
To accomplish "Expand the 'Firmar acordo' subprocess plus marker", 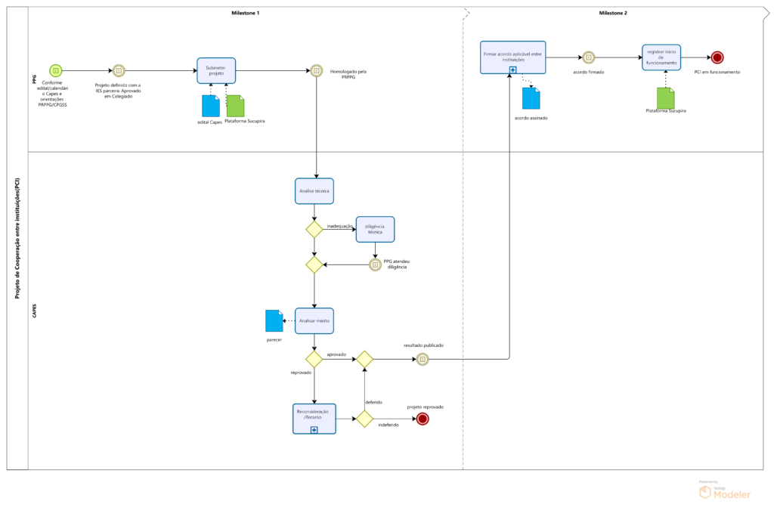I will click(x=512, y=70).
